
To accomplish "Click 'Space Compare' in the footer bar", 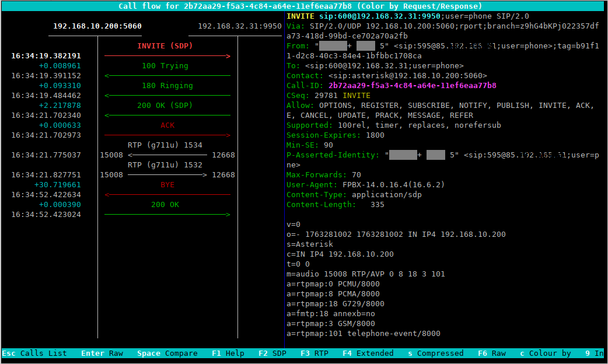I will click(x=167, y=353).
